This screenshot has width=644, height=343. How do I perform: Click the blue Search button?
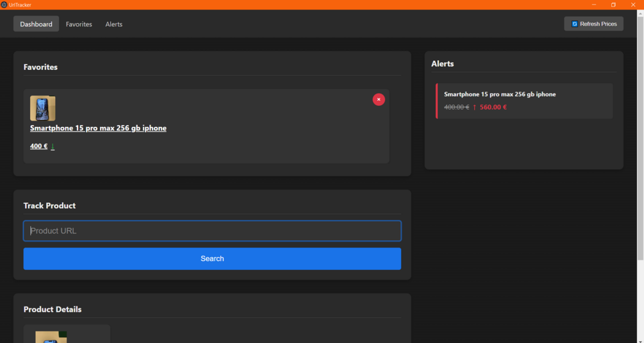click(212, 259)
